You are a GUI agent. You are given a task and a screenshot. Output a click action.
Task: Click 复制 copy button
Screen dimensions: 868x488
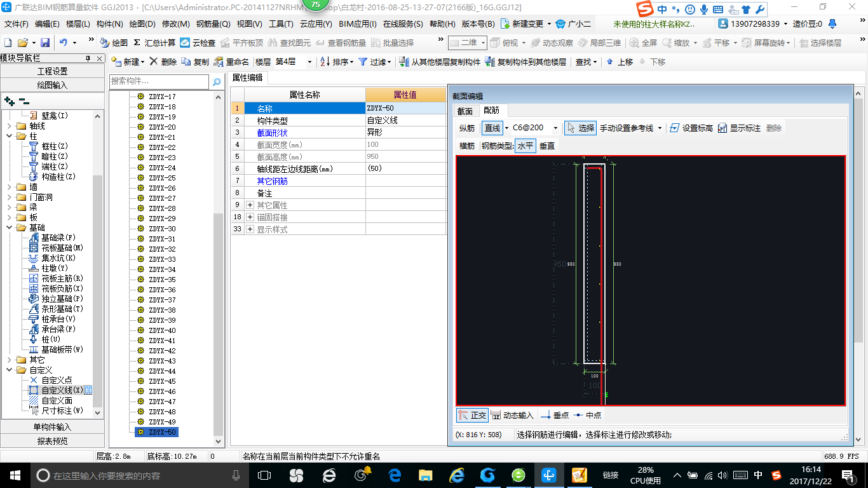[195, 62]
